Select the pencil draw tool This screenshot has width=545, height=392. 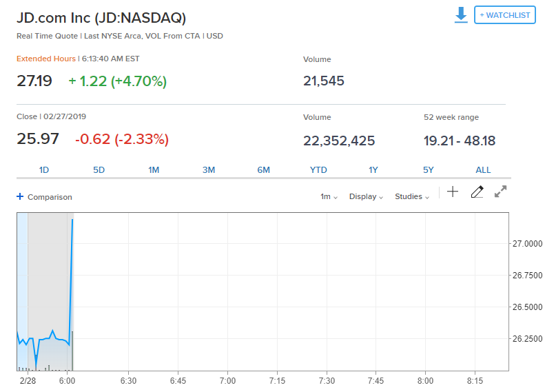(x=477, y=192)
